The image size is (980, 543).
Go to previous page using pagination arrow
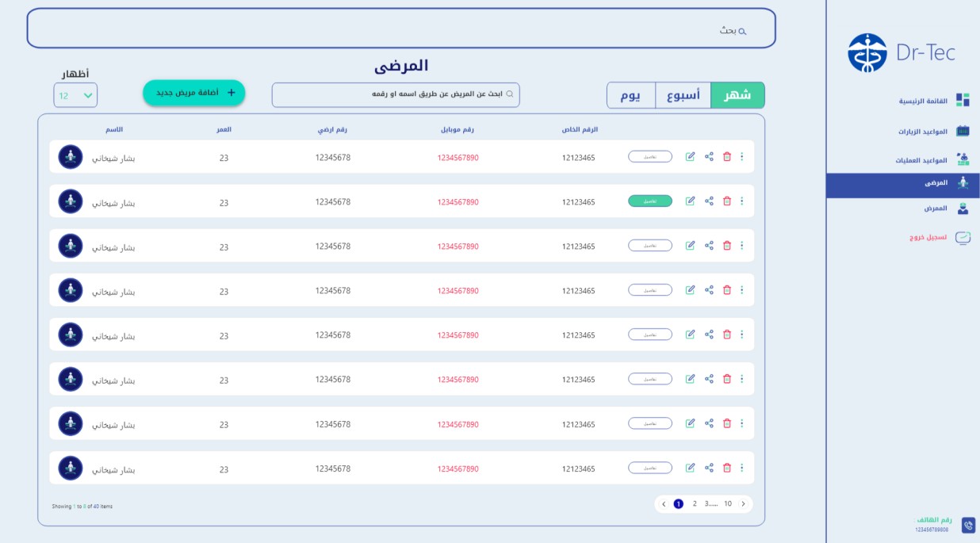pyautogui.click(x=664, y=503)
